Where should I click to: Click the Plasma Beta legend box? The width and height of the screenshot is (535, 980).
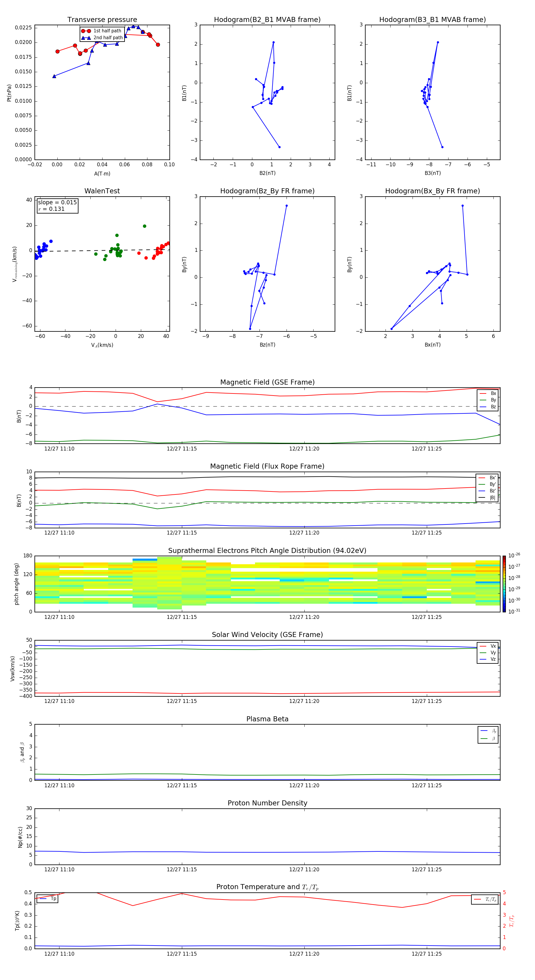point(488,735)
